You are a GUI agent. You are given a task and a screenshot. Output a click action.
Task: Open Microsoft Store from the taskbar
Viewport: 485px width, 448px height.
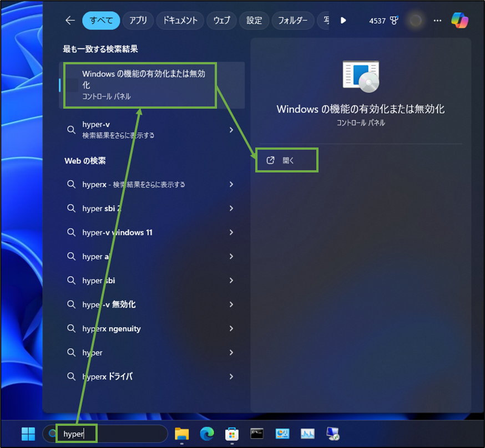[x=232, y=434]
